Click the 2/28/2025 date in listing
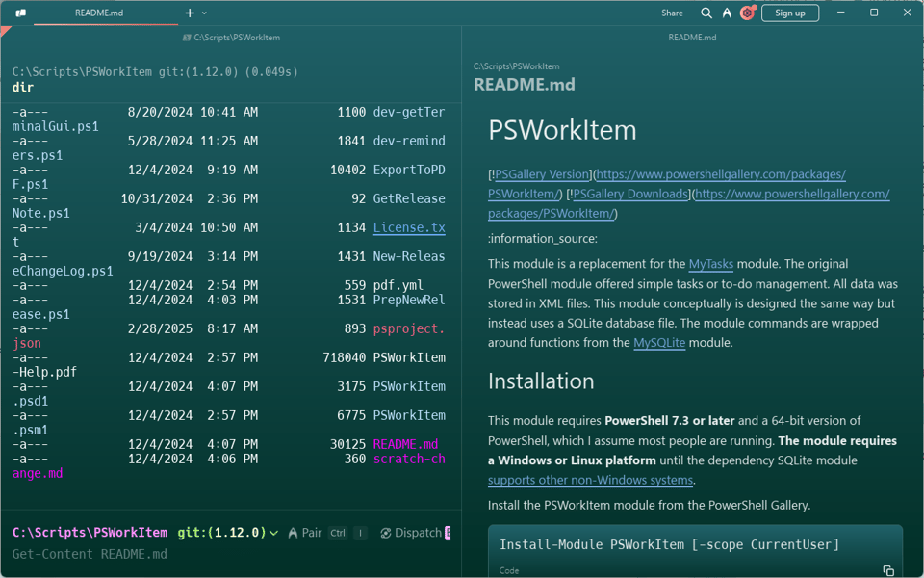 (161, 328)
